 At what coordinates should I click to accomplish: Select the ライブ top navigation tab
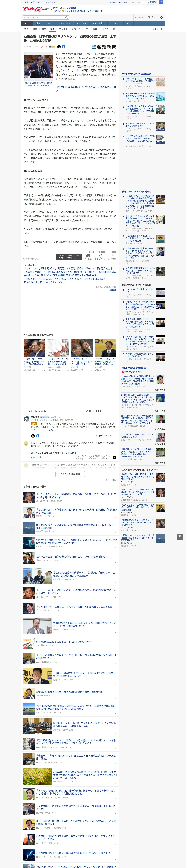[49, 24]
